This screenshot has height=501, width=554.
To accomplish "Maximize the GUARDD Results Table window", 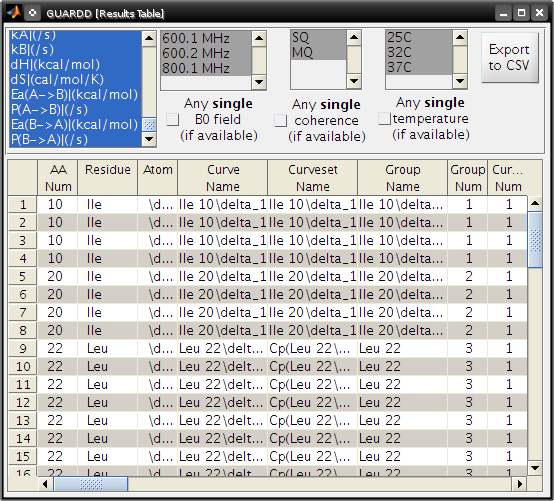I will 521,13.
